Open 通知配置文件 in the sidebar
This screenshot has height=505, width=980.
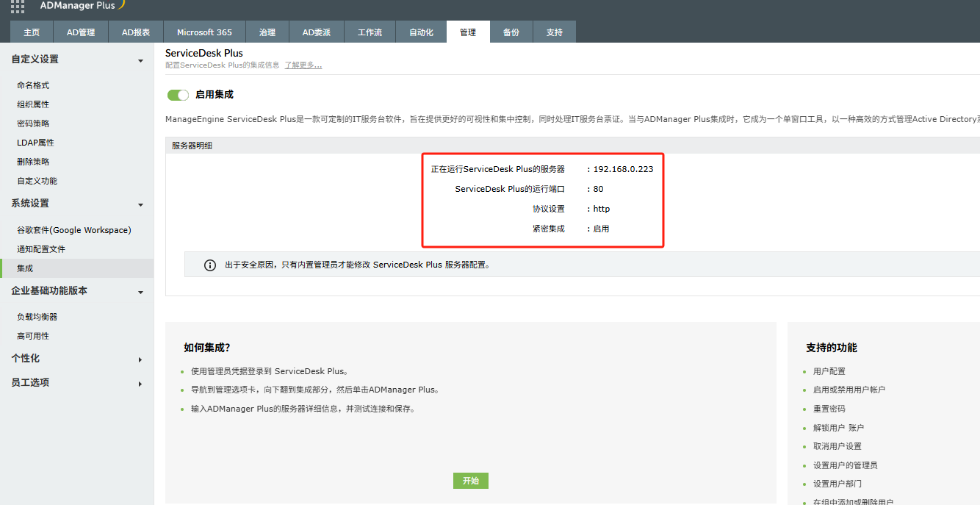coord(41,249)
